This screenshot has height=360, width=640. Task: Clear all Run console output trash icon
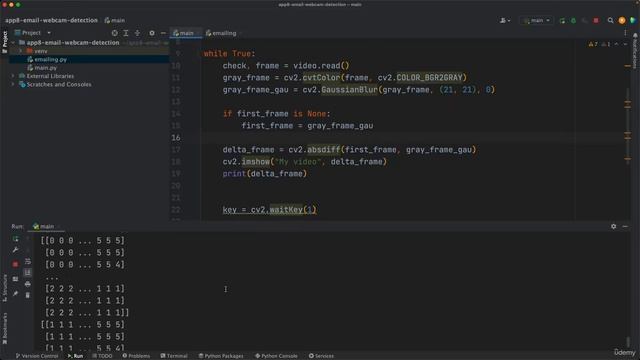pyautogui.click(x=28, y=295)
